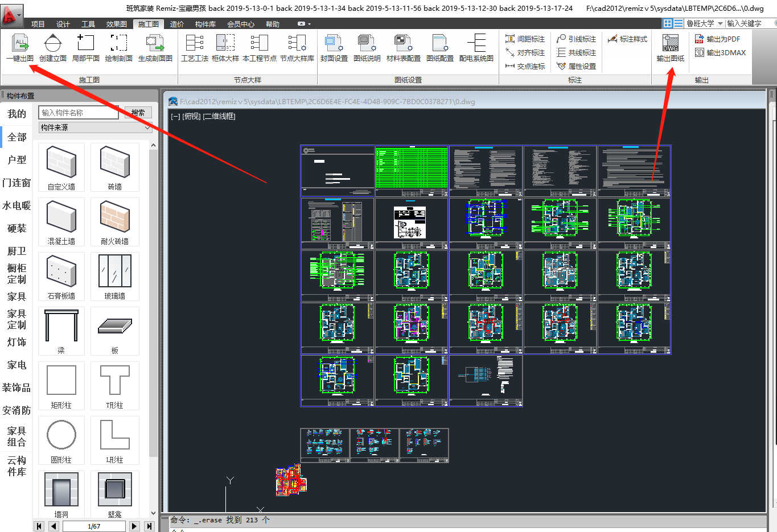
Task: Select the 我的 category in component panel
Action: tap(17, 114)
